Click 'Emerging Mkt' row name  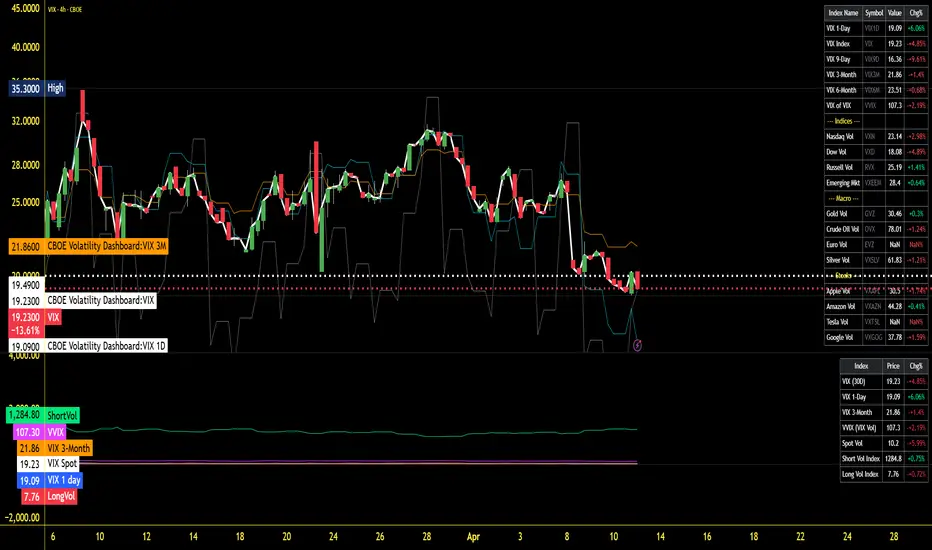coord(843,183)
